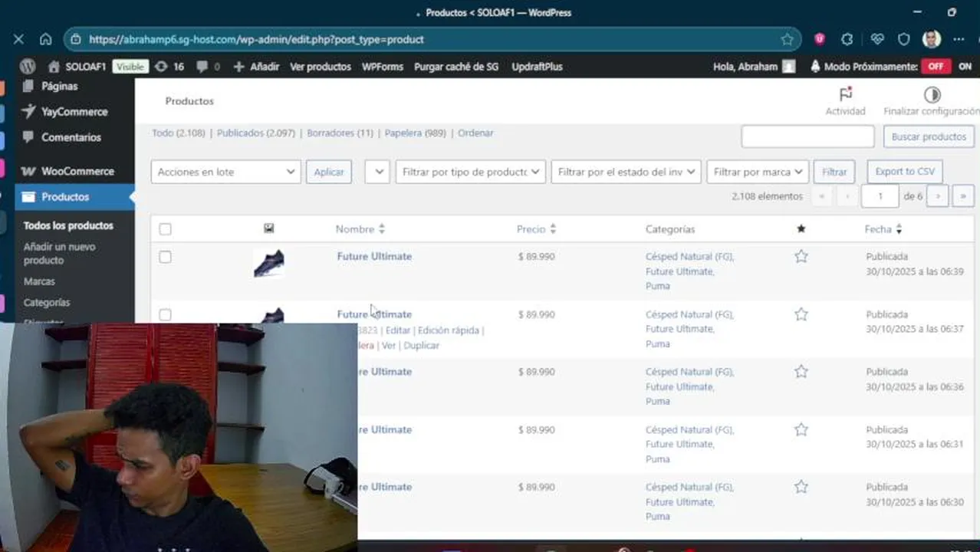Open Marcas submenu item
Viewport: 980px width, 552px height.
click(39, 281)
